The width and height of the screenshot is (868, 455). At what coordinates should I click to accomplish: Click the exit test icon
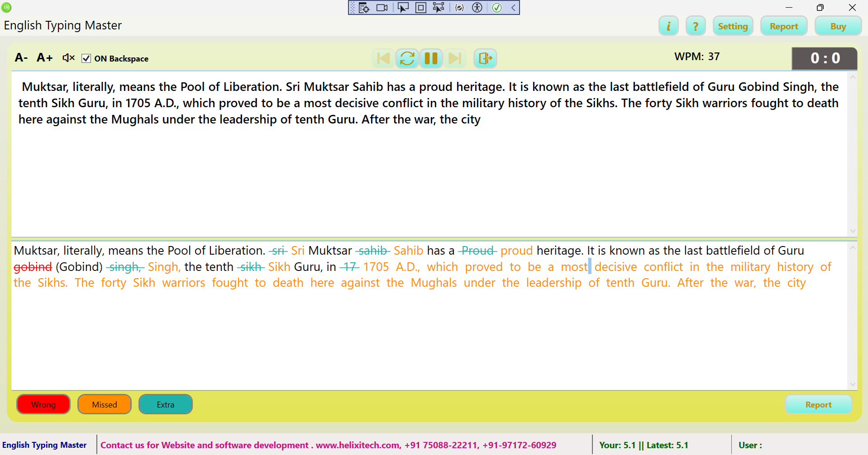[x=485, y=58]
